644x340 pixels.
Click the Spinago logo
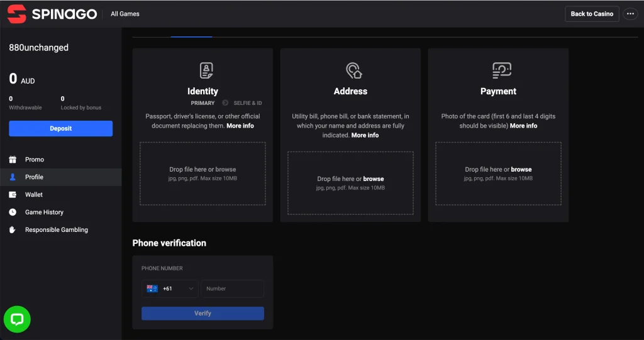point(52,14)
